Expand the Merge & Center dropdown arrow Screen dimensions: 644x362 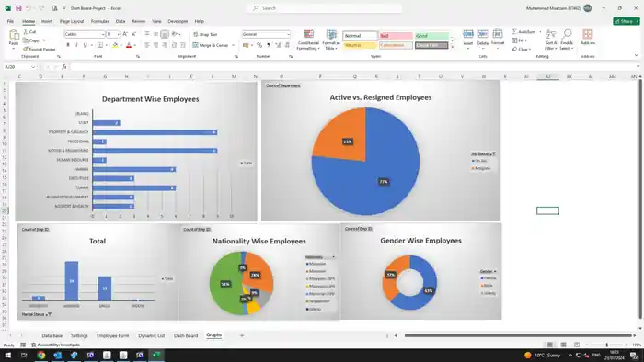pos(234,45)
